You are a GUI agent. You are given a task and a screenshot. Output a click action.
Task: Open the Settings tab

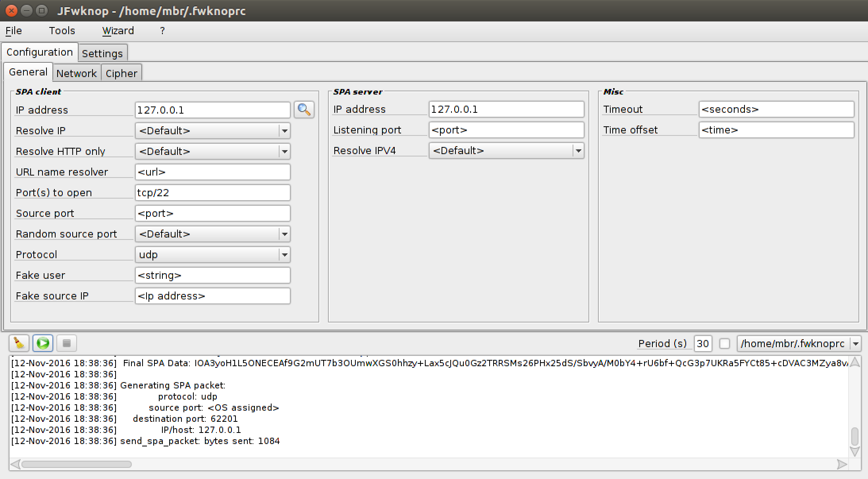tap(102, 53)
